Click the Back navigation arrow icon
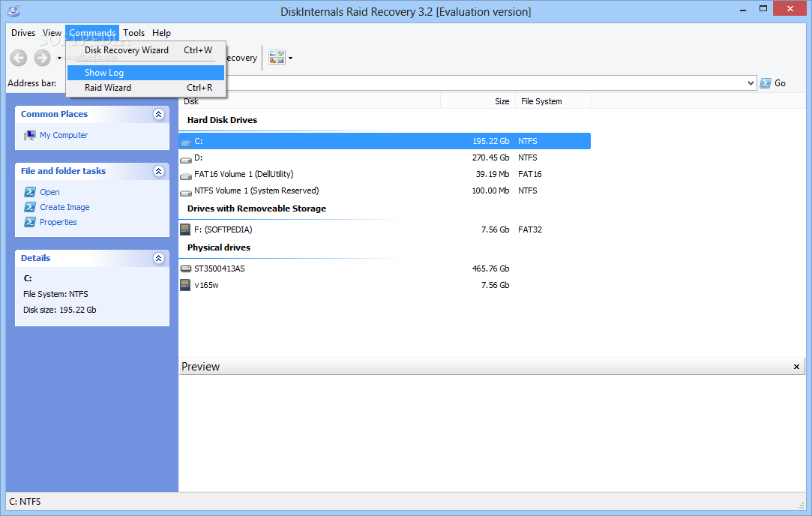The image size is (812, 516). [19, 58]
